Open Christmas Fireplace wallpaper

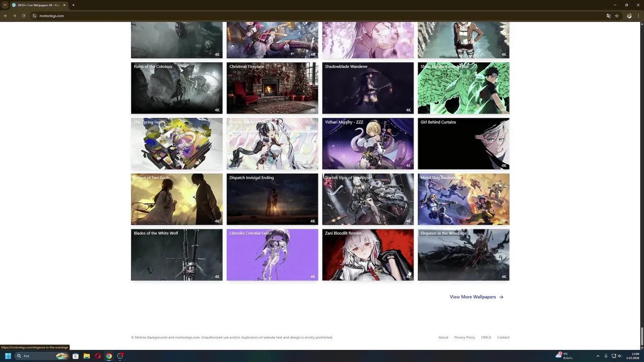[x=272, y=88]
